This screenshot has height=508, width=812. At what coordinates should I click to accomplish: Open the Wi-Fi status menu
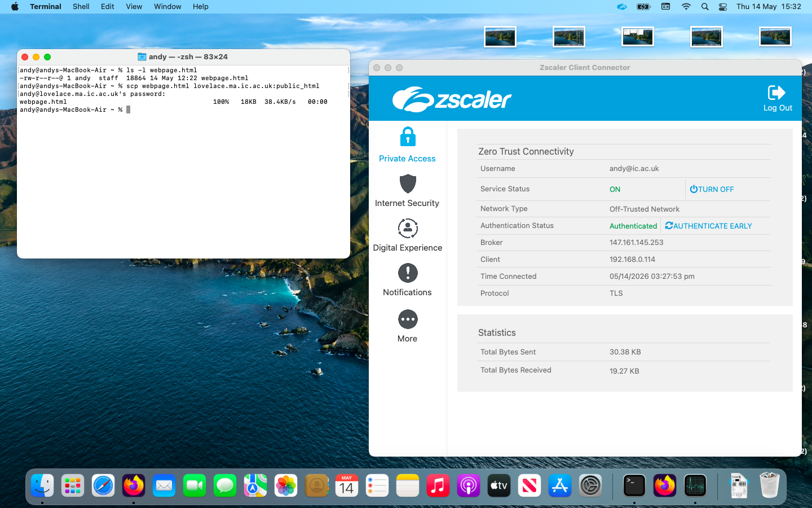686,7
